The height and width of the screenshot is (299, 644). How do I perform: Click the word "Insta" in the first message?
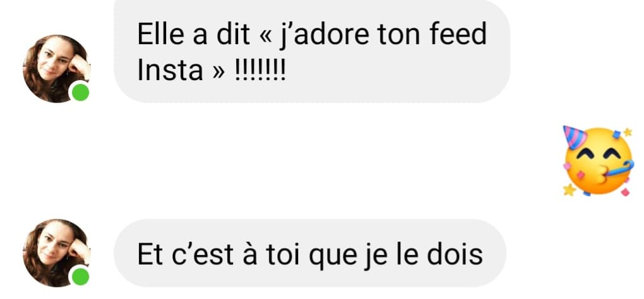point(170,71)
